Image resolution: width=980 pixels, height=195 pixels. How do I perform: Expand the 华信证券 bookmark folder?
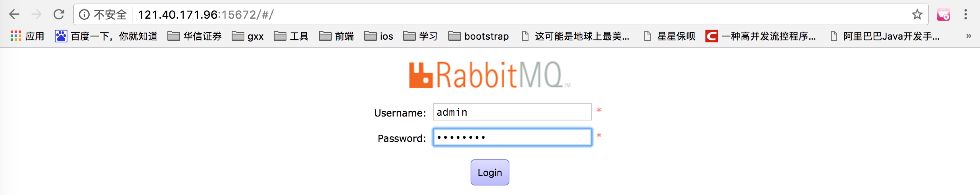(195, 36)
